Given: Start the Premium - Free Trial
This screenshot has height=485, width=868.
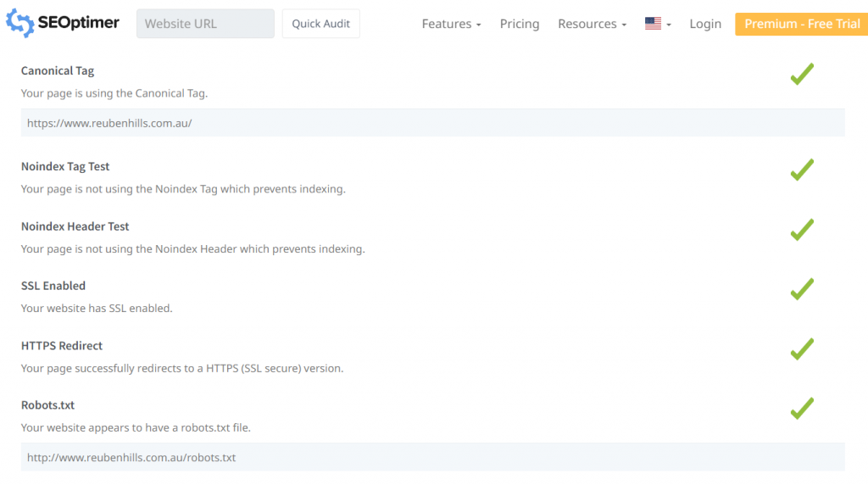Looking at the screenshot, I should tap(801, 24).
